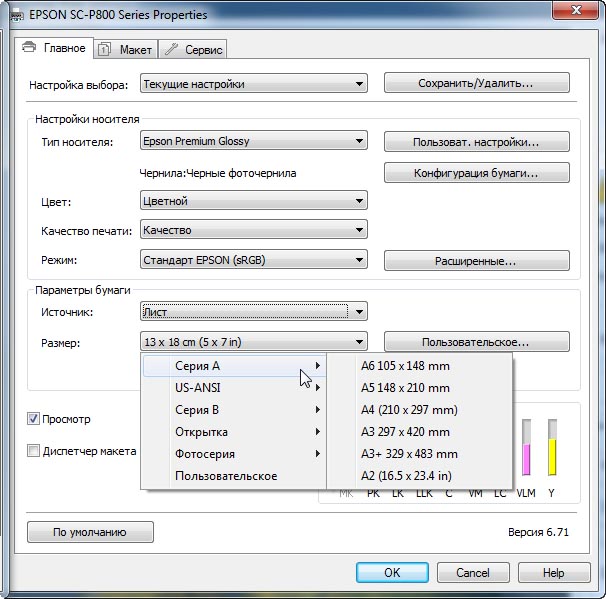Choose A4 (210 x 297 mm) size

[420, 410]
